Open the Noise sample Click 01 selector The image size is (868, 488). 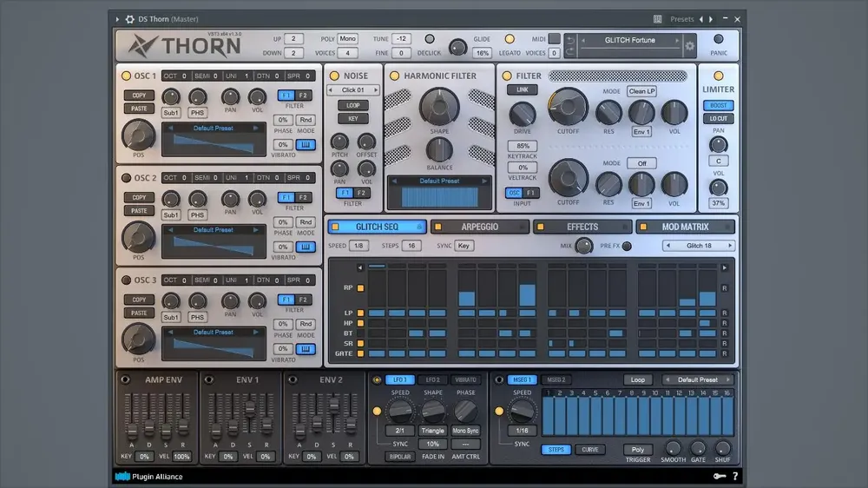353,89
